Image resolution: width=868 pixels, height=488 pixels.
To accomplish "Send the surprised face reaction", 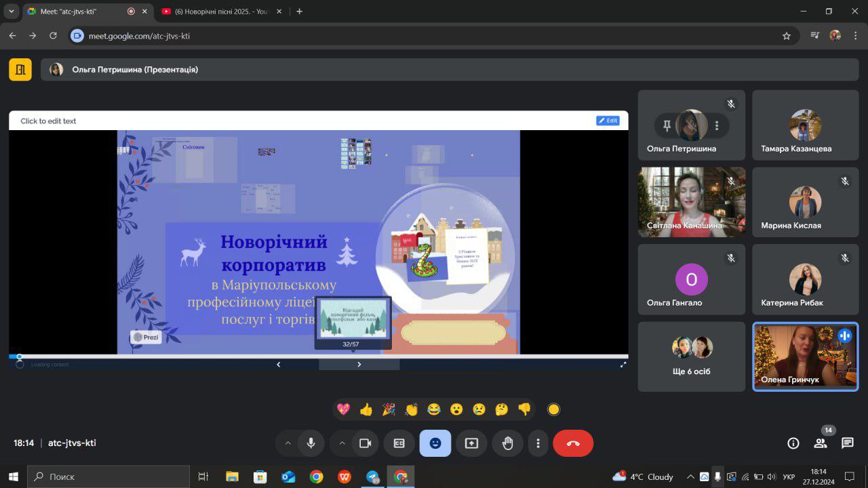I will (x=456, y=409).
